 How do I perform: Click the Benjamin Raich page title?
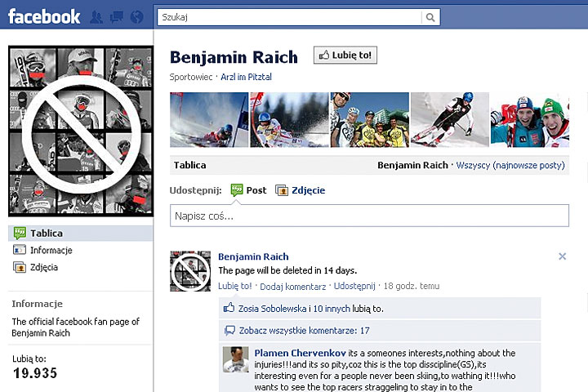[234, 57]
